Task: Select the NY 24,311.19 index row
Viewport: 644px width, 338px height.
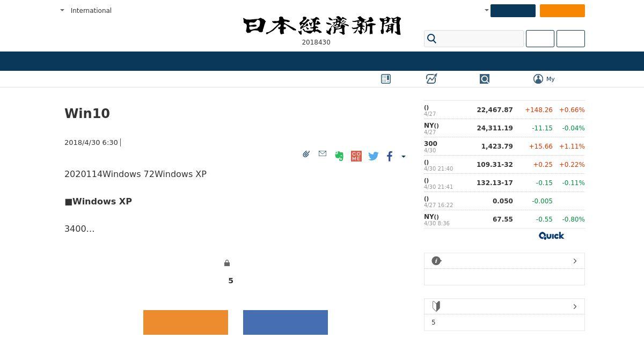Action: point(504,128)
